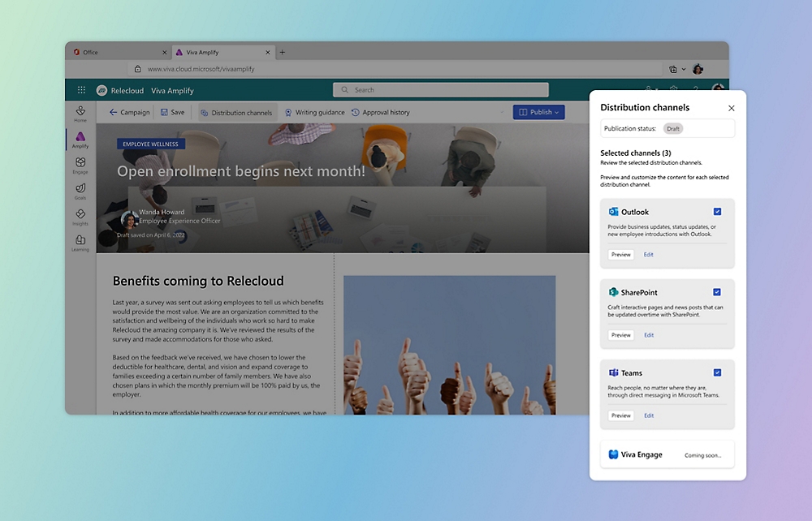Click the browser address bar URL
812x521 pixels.
(201, 69)
